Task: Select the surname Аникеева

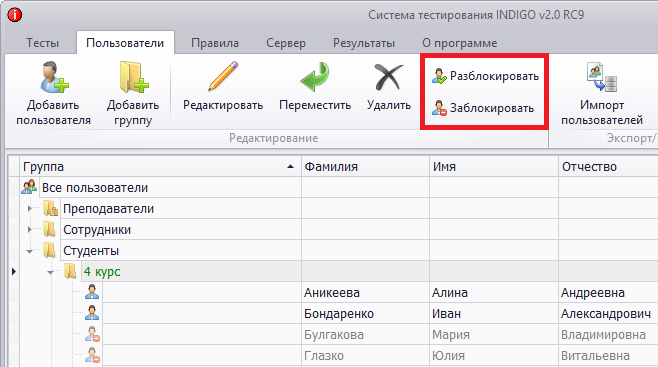Action: [332, 293]
